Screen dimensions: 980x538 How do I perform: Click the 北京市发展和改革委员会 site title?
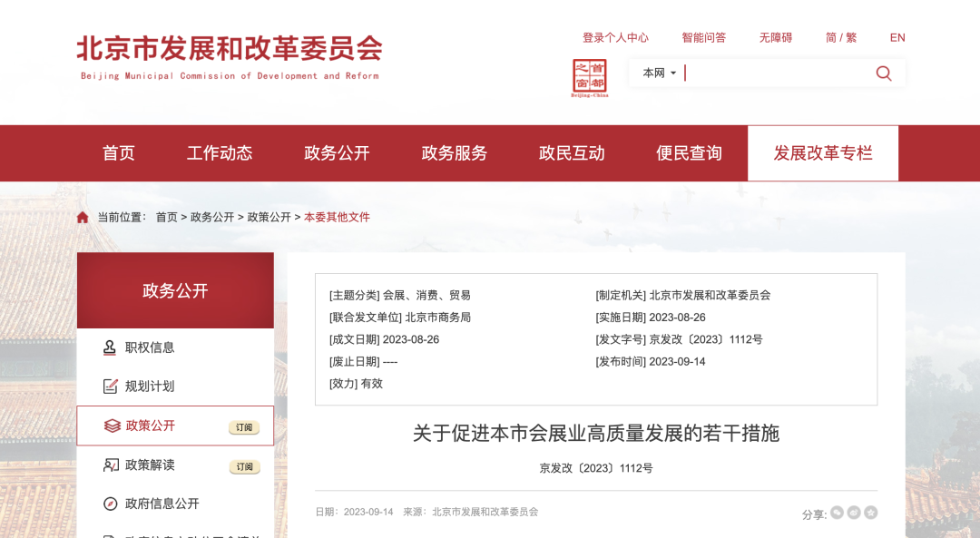[x=230, y=49]
